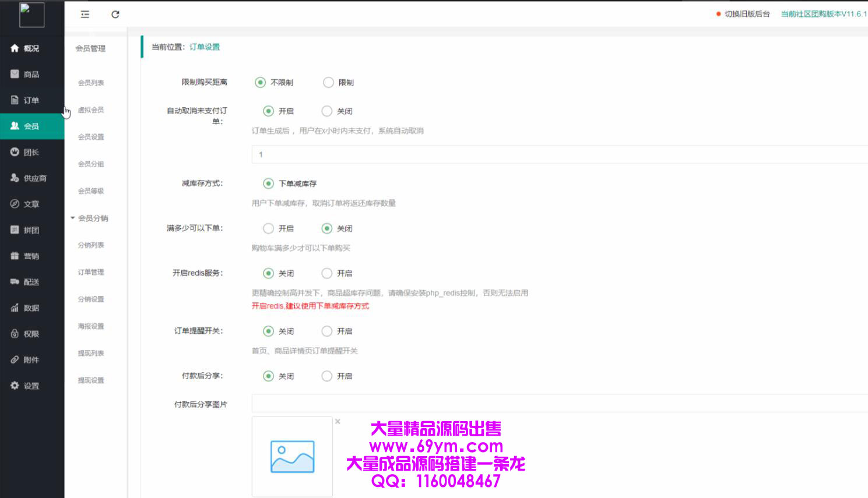Image resolution: width=868 pixels, height=498 pixels.
Task: Click the 订单 document icon
Action: (x=15, y=100)
